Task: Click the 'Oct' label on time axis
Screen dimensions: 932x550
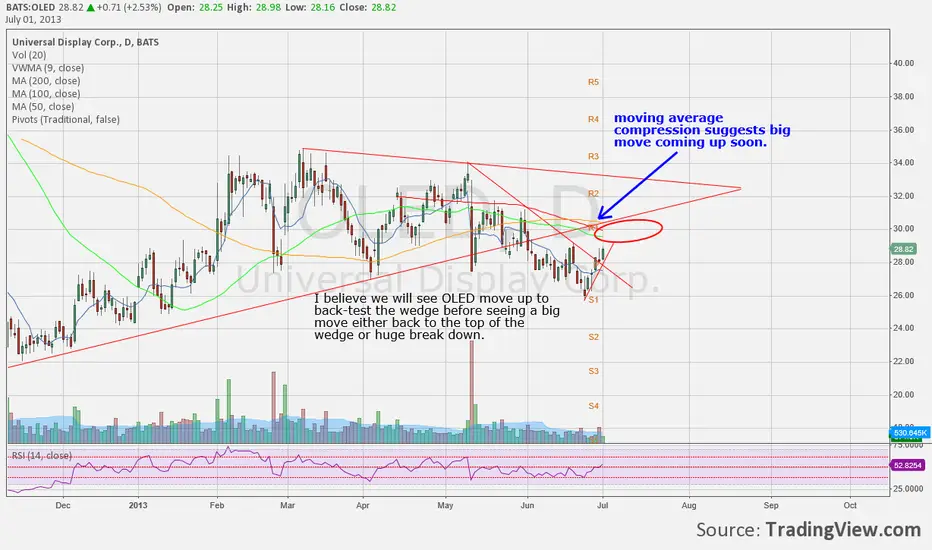Action: pos(850,505)
